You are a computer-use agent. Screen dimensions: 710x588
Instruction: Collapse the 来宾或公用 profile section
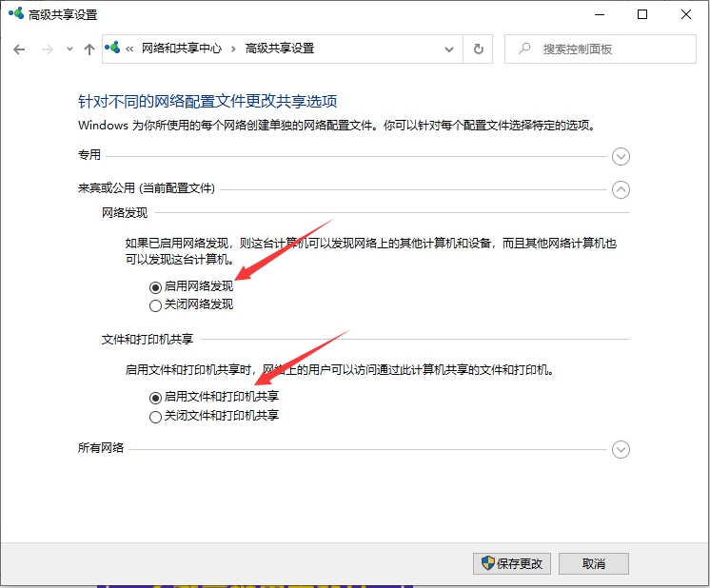621,188
